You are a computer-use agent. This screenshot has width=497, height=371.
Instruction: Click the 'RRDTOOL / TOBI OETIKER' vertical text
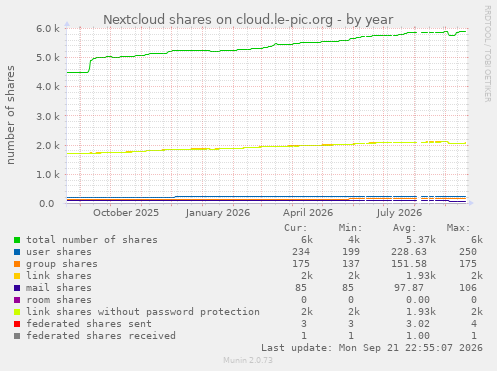click(487, 54)
